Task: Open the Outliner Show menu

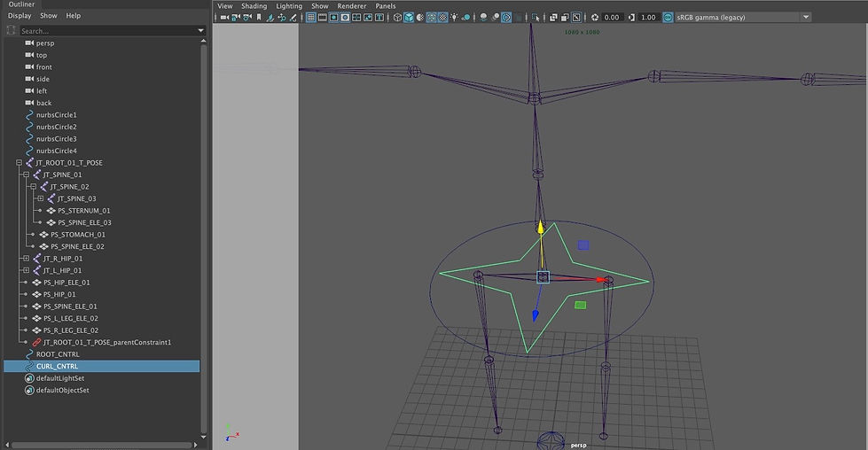Action: click(x=48, y=15)
